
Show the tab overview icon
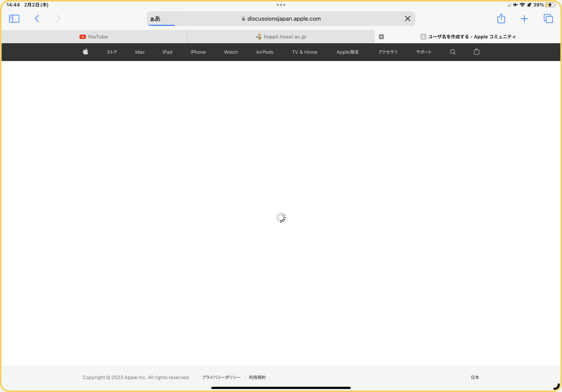(x=548, y=19)
